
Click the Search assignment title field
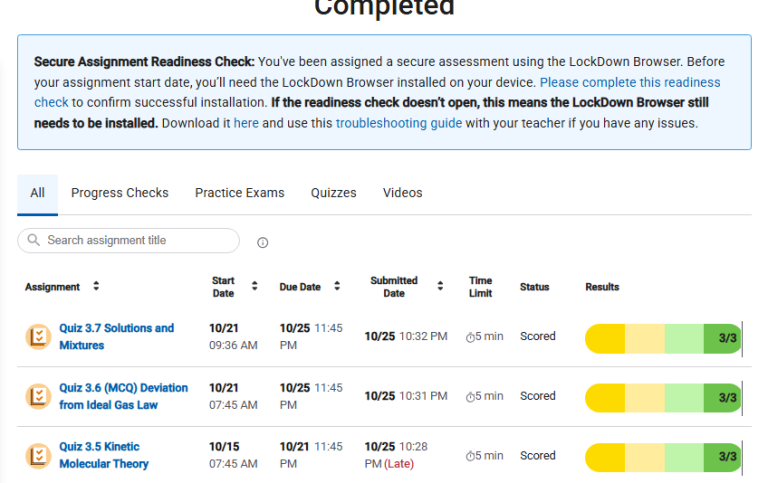click(128, 241)
